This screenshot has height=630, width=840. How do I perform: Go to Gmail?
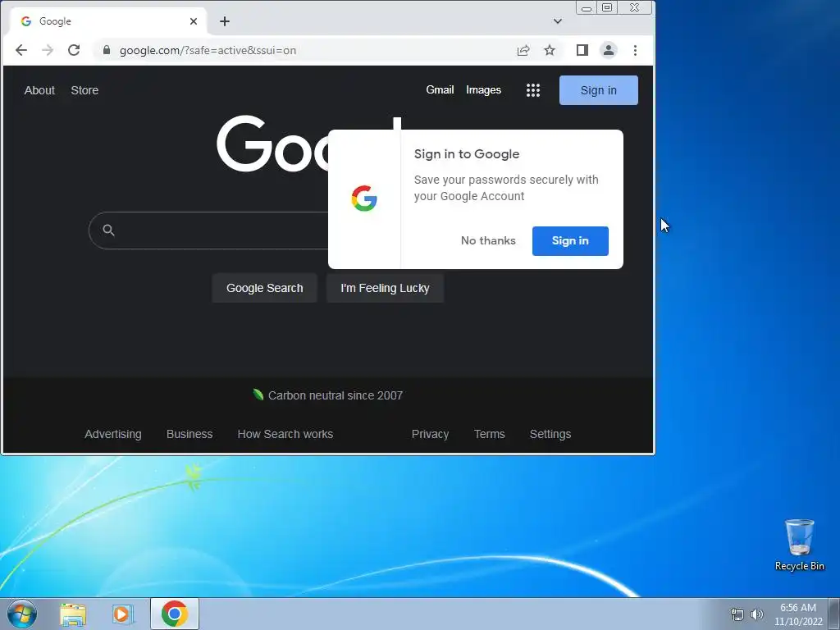coord(440,90)
